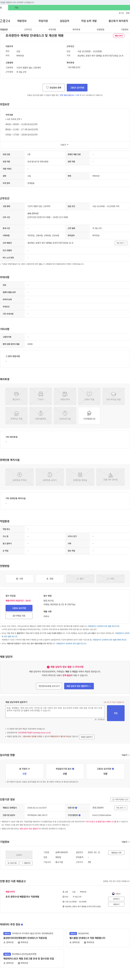The image size is (130, 980).
Task: Open 더보기 for the 기업정보 section
Action: pyautogui.click(x=125, y=842)
